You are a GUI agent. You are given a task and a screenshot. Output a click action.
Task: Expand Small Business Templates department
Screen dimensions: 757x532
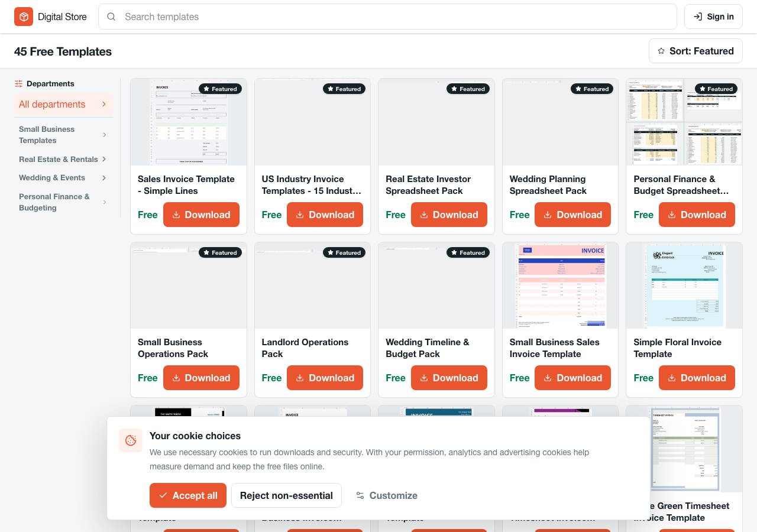pyautogui.click(x=64, y=135)
